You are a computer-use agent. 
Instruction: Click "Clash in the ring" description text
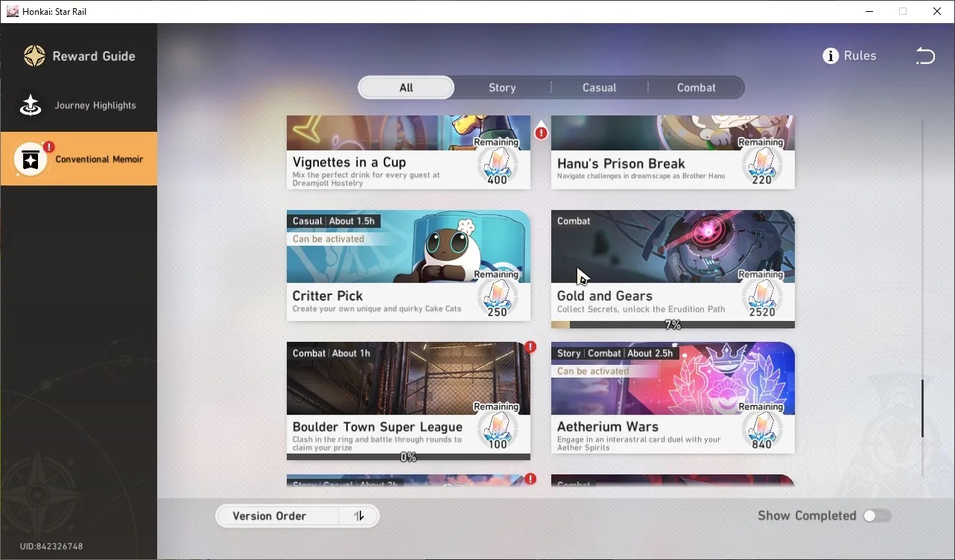click(x=377, y=443)
